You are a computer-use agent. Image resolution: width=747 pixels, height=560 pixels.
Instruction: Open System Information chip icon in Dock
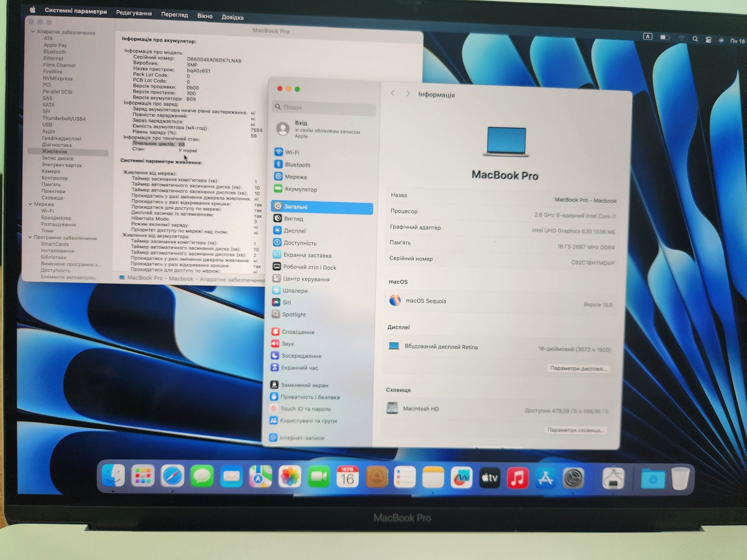coord(613,479)
